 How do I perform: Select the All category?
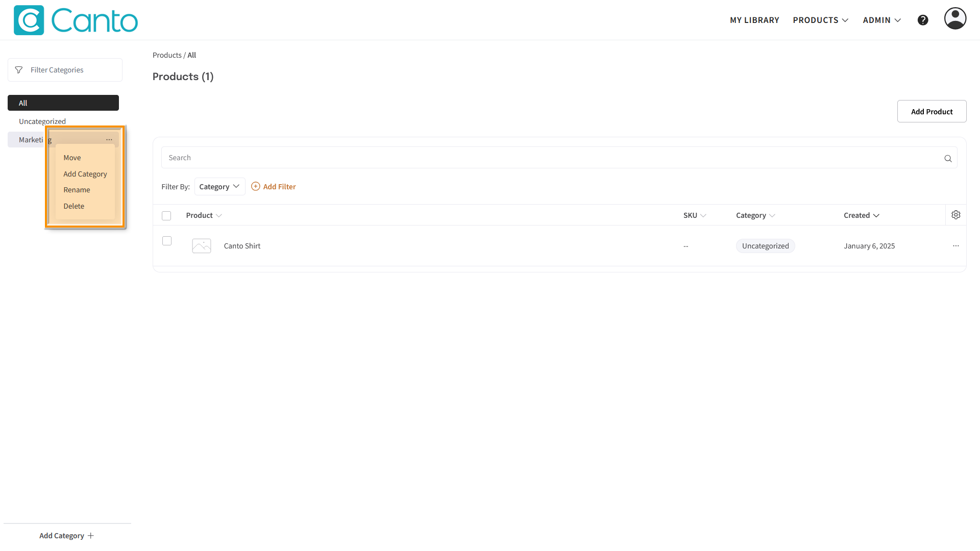pos(63,103)
